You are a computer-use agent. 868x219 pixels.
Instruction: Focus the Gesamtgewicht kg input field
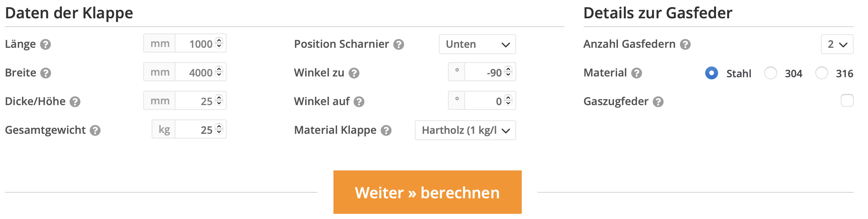195,130
